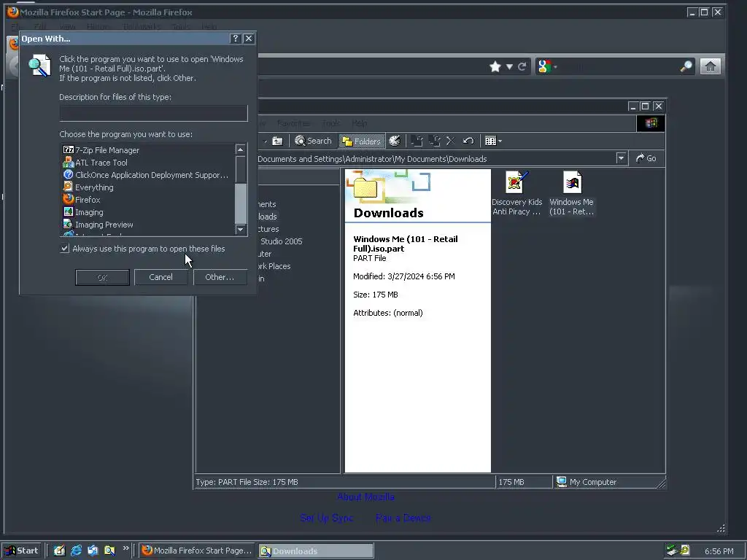Click the Firefox reload button

pyautogui.click(x=522, y=66)
